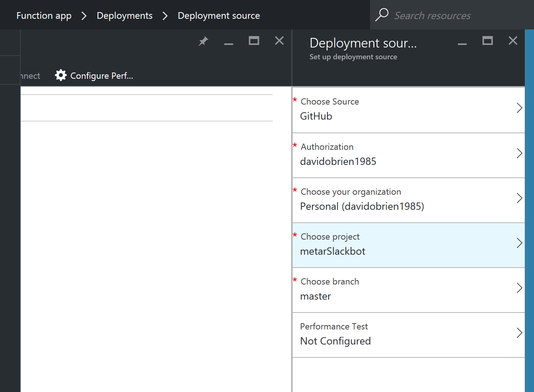This screenshot has height=392, width=534.
Task: Close the Deployment source blade
Action: [513, 40]
